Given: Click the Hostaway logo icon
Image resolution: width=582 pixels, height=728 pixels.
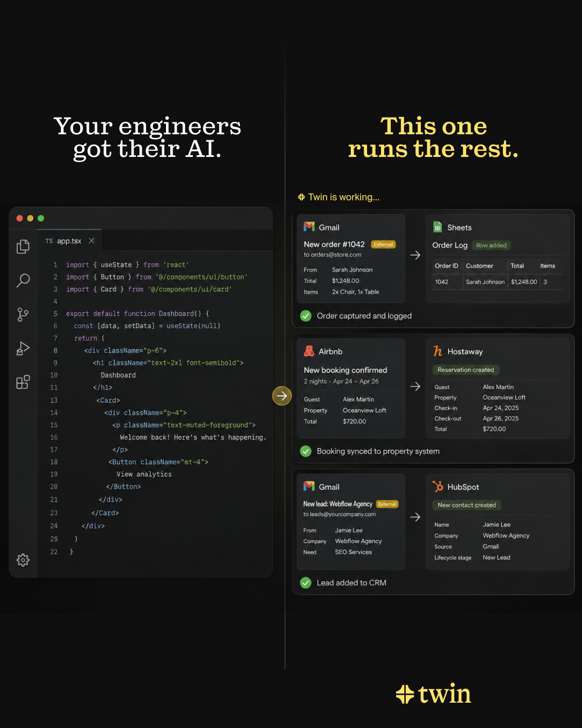Looking at the screenshot, I should click(x=438, y=351).
